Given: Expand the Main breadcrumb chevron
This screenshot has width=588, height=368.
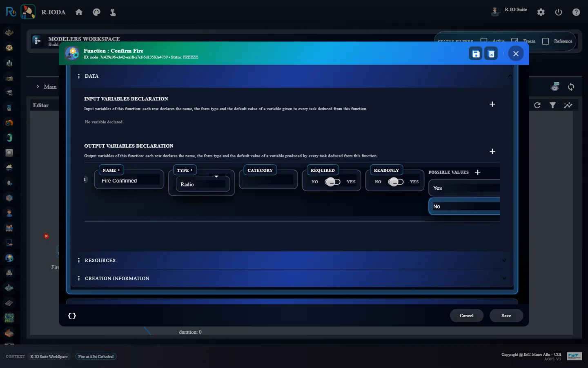Looking at the screenshot, I should click(x=38, y=87).
